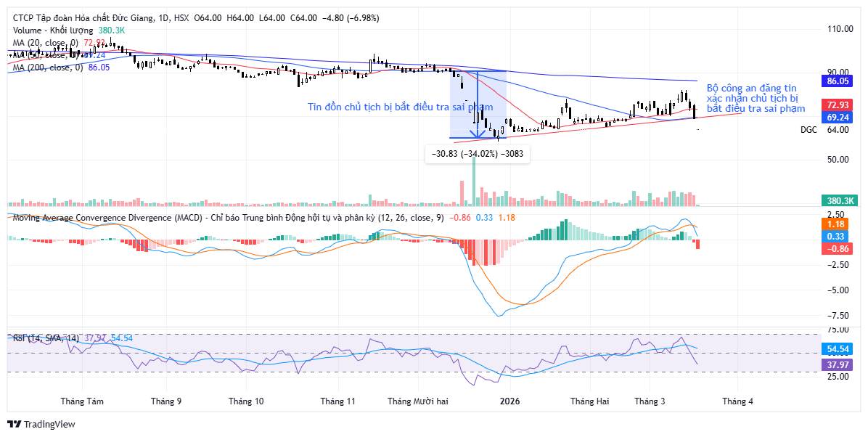The image size is (868, 437).
Task: Click the 69.24 blue price axis label
Action: tap(838, 117)
